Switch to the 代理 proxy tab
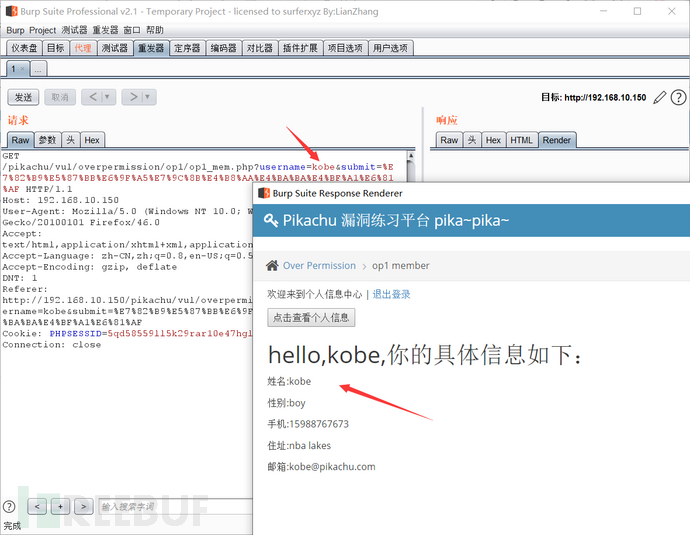 tap(83, 48)
